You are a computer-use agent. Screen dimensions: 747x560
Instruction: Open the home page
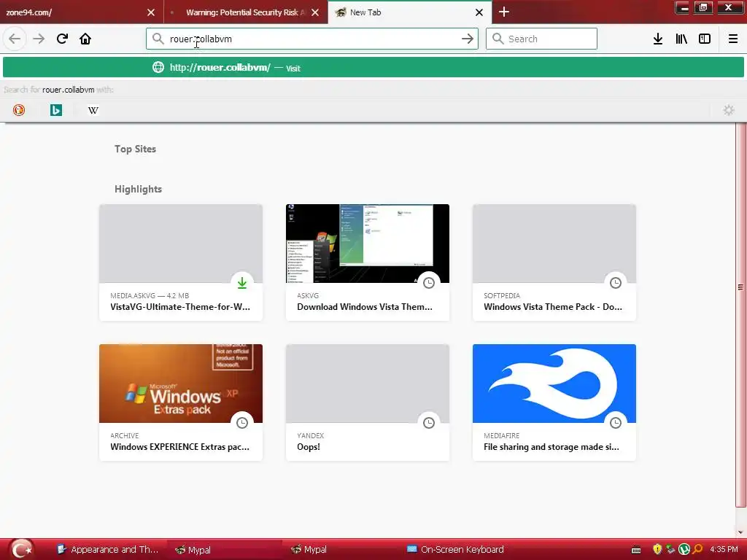(85, 39)
